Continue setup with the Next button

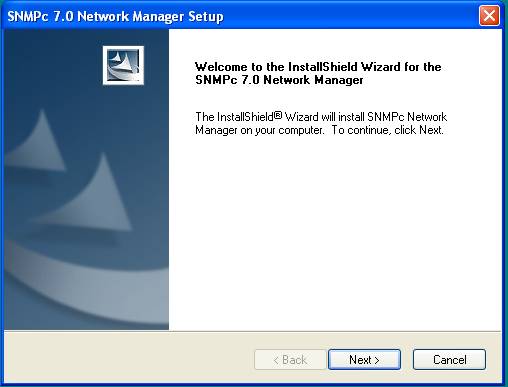tap(364, 359)
